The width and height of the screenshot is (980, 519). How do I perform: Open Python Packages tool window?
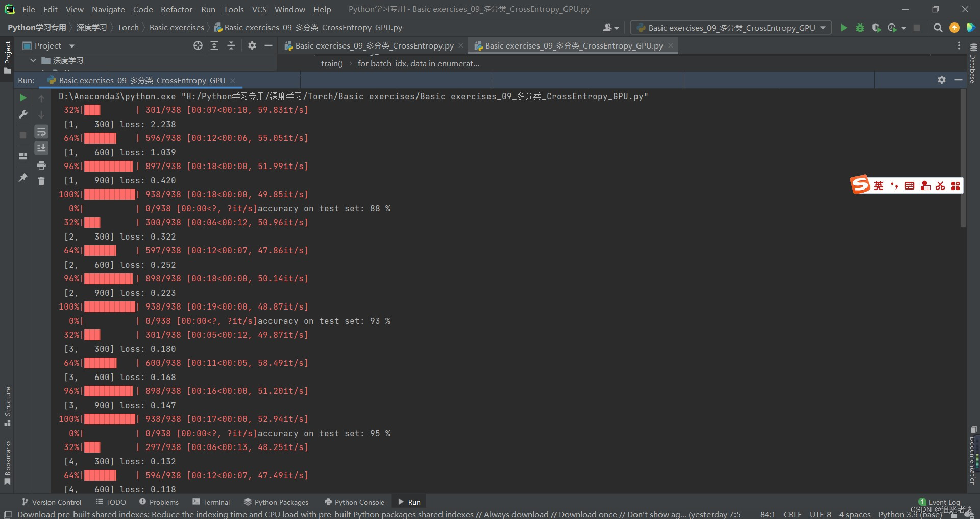276,502
